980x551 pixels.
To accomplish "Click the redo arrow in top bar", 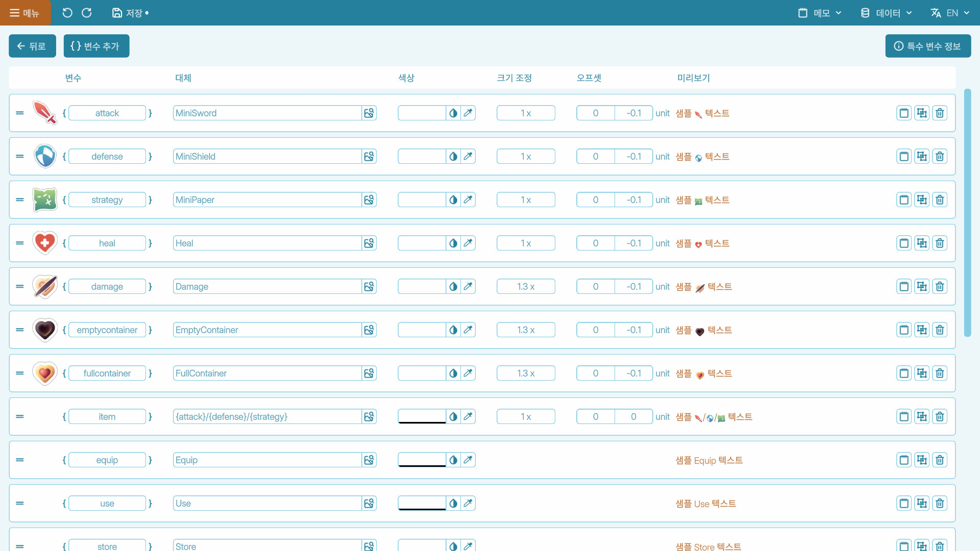I will pyautogui.click(x=87, y=13).
